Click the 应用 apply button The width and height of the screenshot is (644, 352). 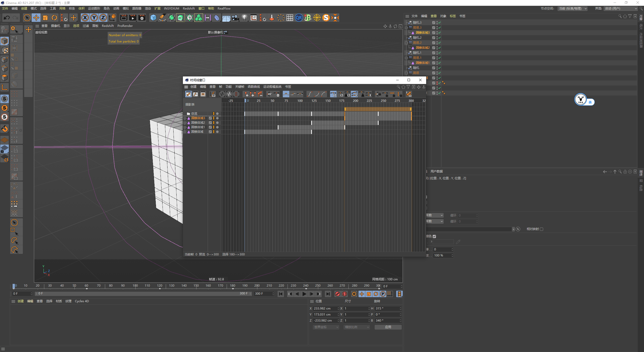388,327
